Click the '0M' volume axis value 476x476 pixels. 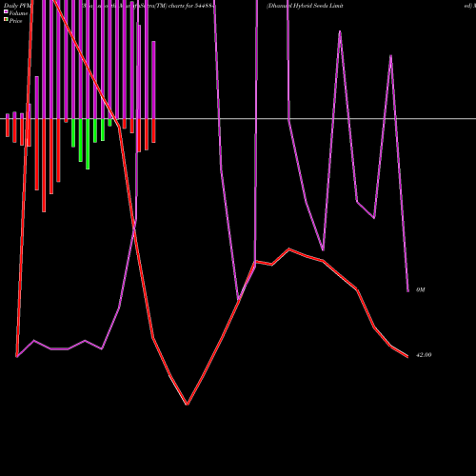pyautogui.click(x=421, y=290)
